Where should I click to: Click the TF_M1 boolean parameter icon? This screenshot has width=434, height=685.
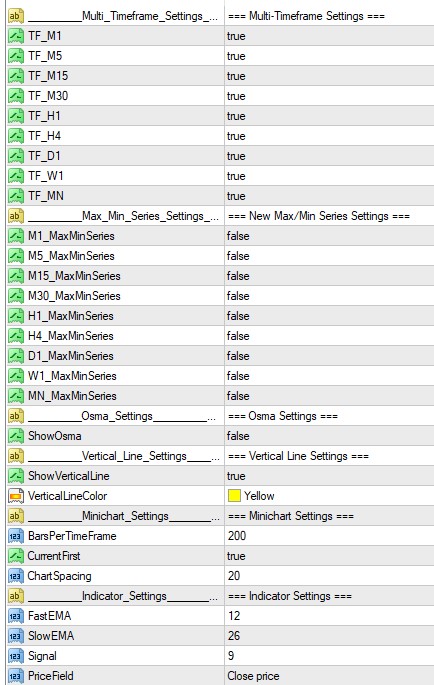pos(16,36)
